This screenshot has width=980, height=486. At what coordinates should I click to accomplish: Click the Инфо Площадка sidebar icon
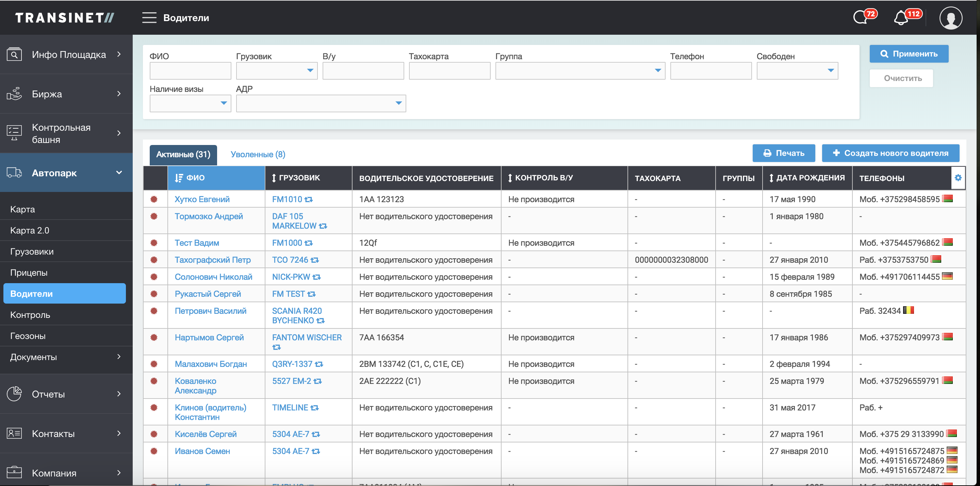tap(14, 54)
